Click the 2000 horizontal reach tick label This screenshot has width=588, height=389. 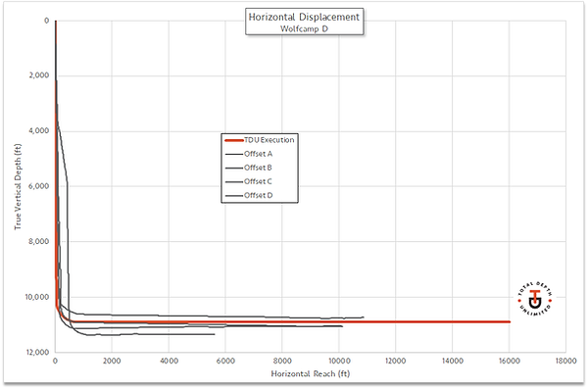coord(112,361)
